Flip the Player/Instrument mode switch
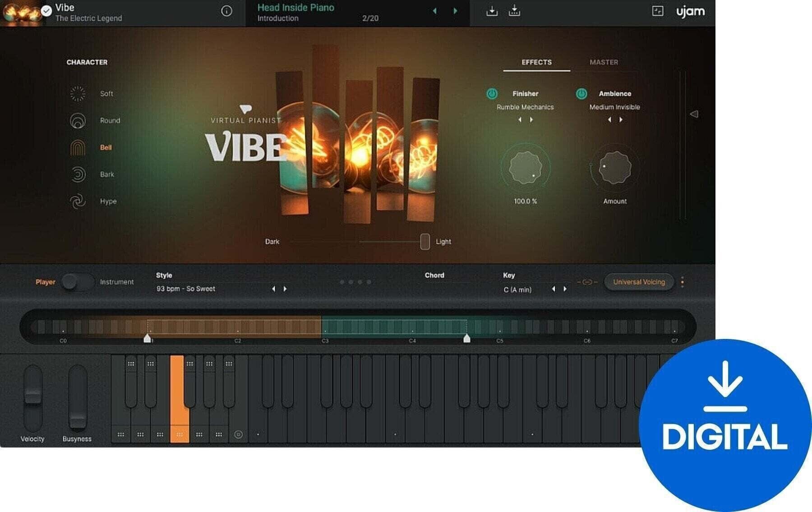 pos(78,282)
